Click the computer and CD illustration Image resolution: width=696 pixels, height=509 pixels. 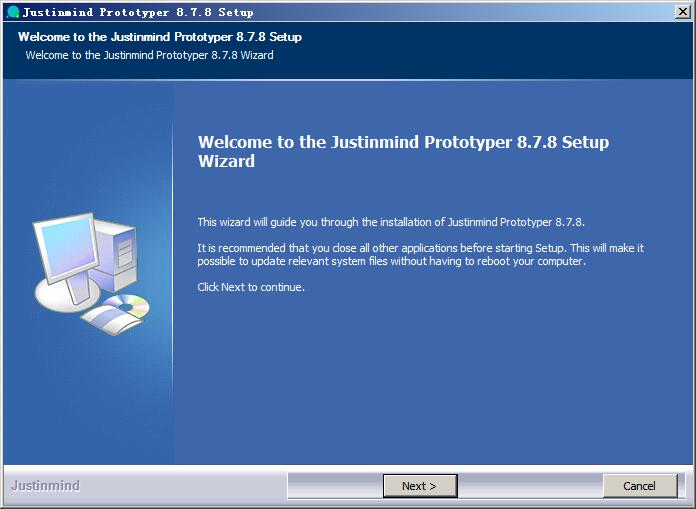coord(91,274)
